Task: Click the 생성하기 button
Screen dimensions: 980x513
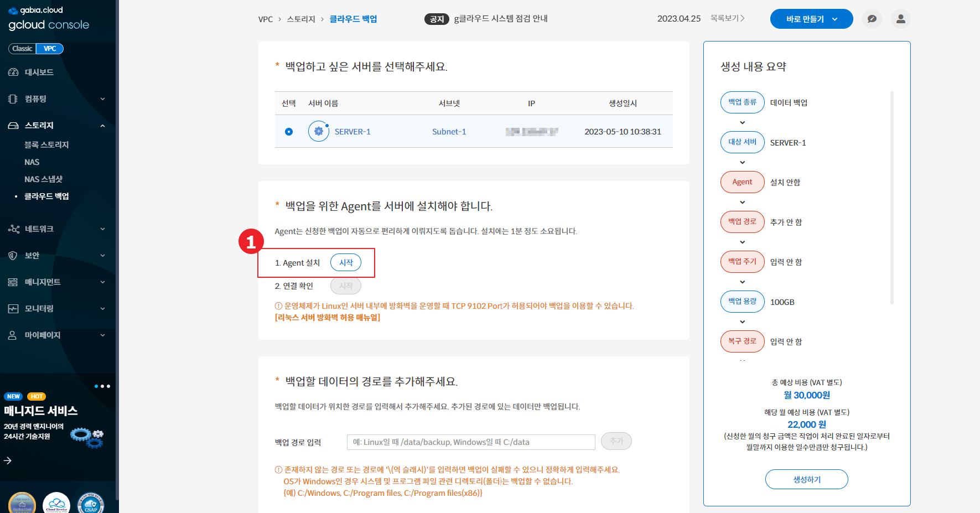Action: [x=807, y=479]
